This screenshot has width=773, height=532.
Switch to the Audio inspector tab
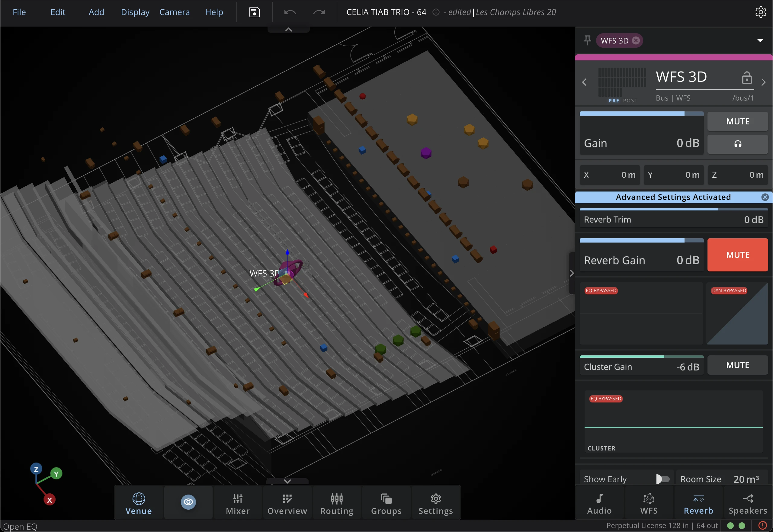[599, 503]
